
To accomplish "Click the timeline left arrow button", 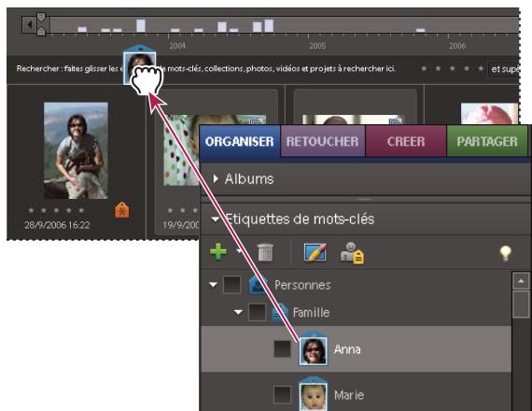I will 29,24.
